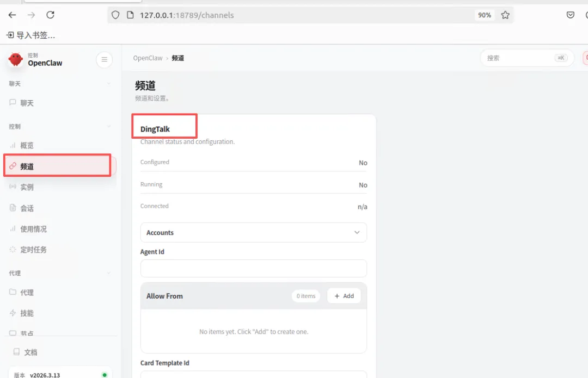Click the link icon beside 频道
This screenshot has width=588, height=378.
tap(13, 166)
